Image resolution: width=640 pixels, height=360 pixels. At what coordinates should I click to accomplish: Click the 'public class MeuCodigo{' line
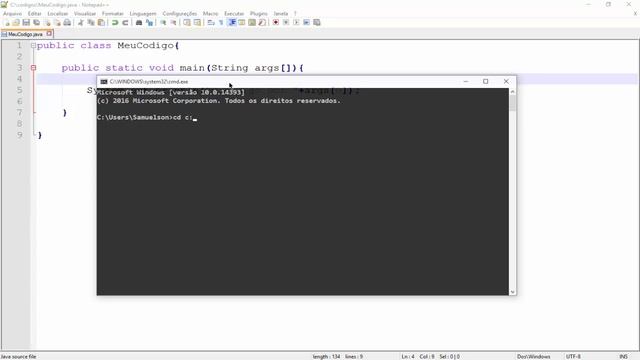click(x=108, y=45)
